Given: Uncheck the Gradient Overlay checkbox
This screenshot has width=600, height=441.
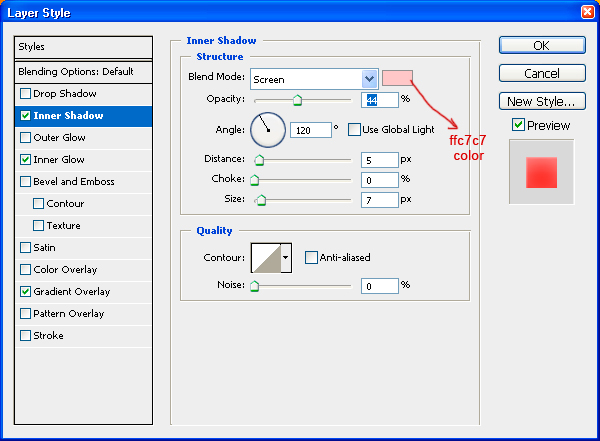Looking at the screenshot, I should [x=25, y=292].
